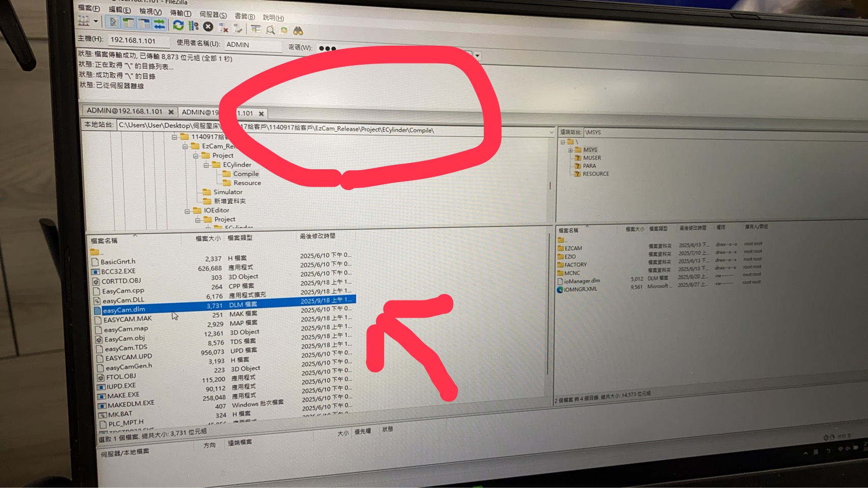Expand the MSYS remote folder node

[x=570, y=150]
